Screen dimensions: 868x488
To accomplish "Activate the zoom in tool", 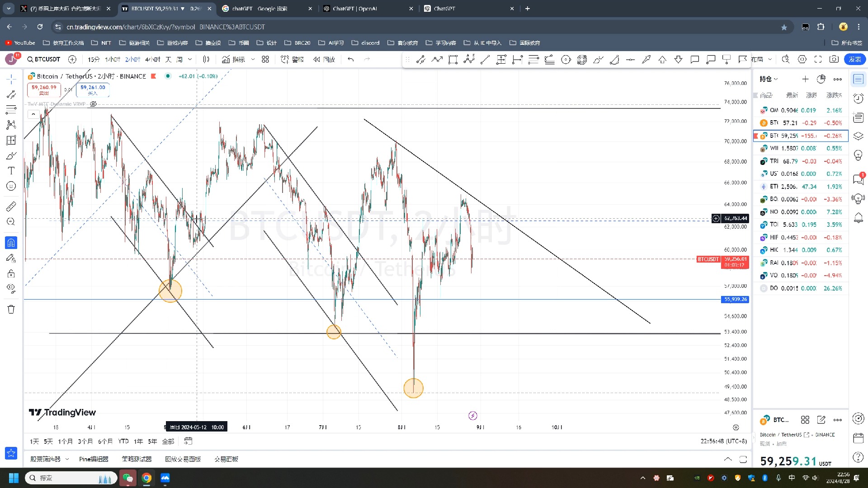I will 11,221.
